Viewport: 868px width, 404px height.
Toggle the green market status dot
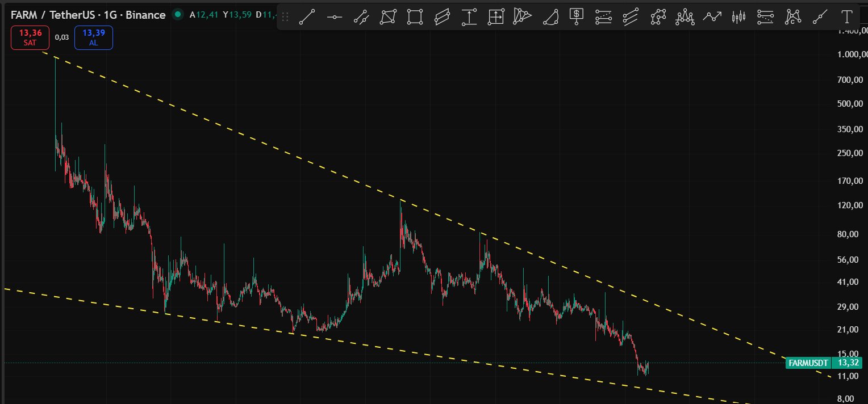click(178, 15)
